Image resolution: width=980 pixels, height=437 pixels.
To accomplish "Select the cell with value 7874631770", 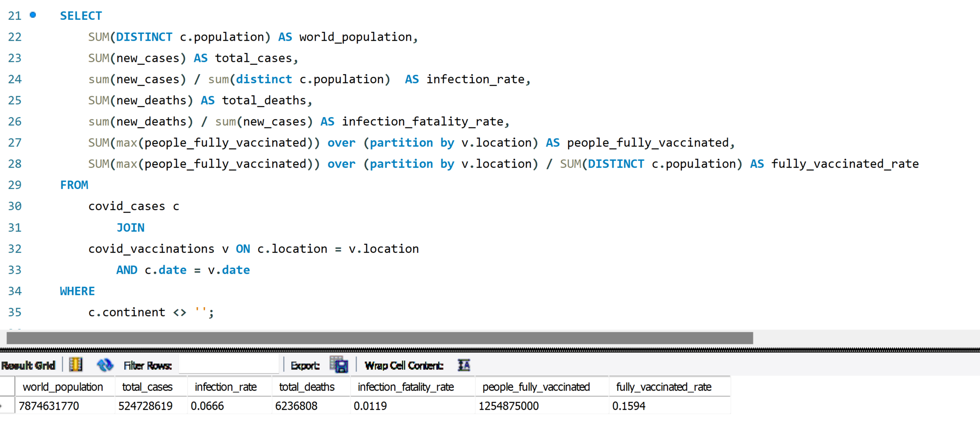I will (49, 406).
